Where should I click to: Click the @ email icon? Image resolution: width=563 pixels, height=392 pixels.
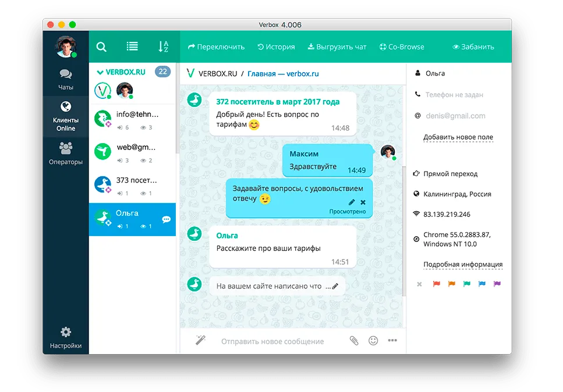(417, 116)
